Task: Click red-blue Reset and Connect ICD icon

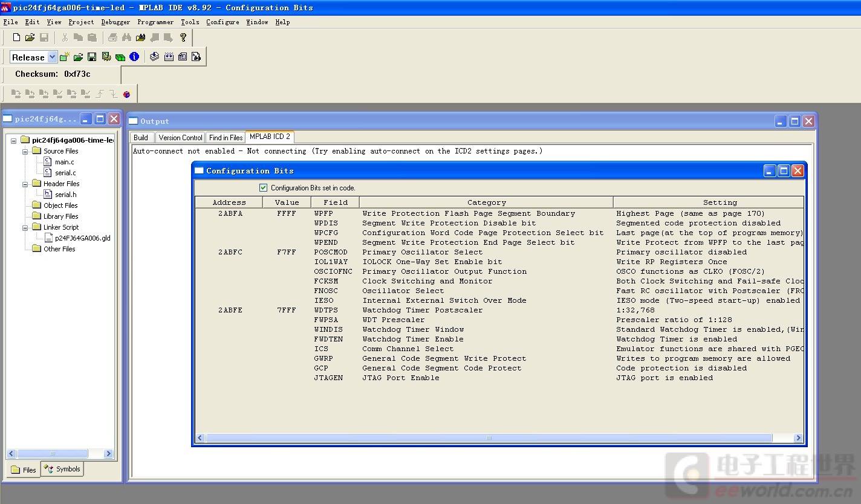Action: pos(127,94)
